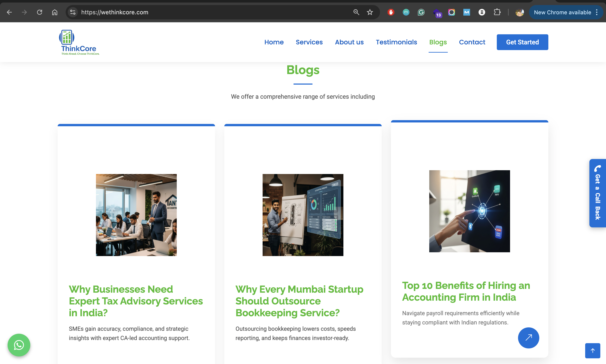Open blog via blue circular arrow icon
Screen dimensions: 606x364
click(x=528, y=337)
